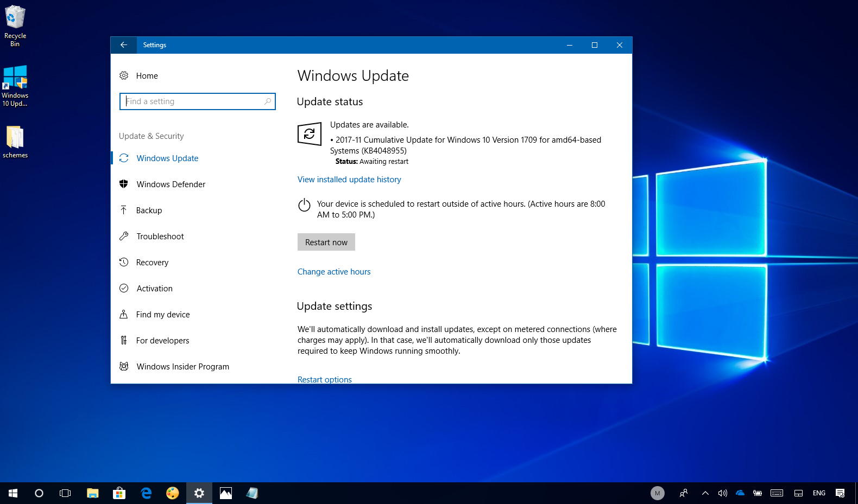Image resolution: width=858 pixels, height=504 pixels.
Task: Open the Activation settings page
Action: click(x=154, y=289)
